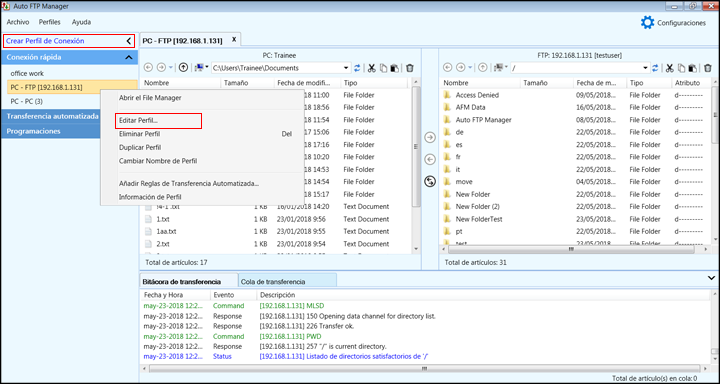
Task: Click PC pane vertical scrollbar thumb
Action: click(x=416, y=146)
